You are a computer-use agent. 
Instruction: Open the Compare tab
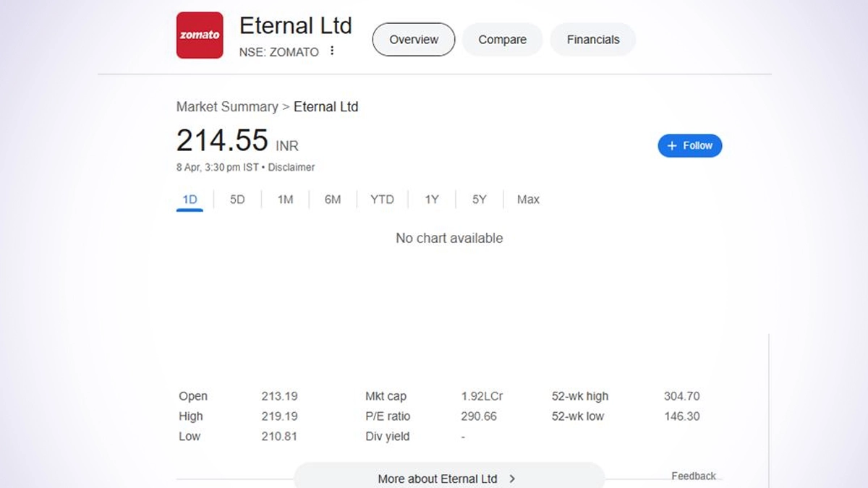(x=502, y=40)
